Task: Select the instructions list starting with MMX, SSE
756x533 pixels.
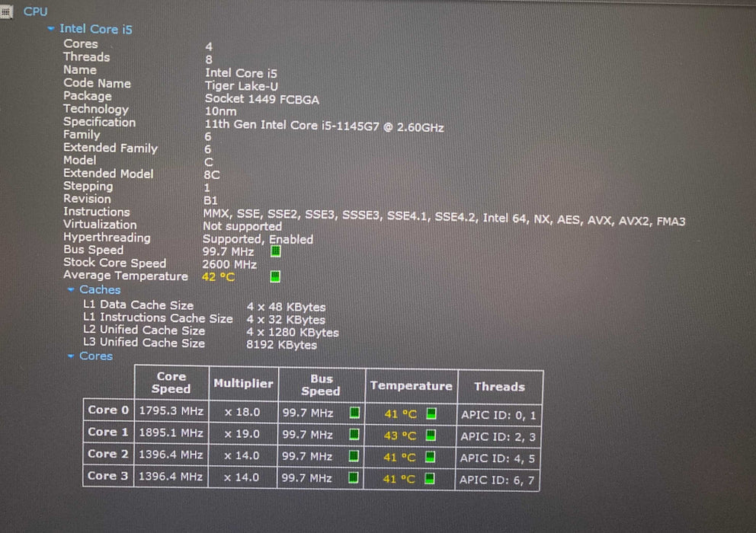Action: tap(444, 217)
